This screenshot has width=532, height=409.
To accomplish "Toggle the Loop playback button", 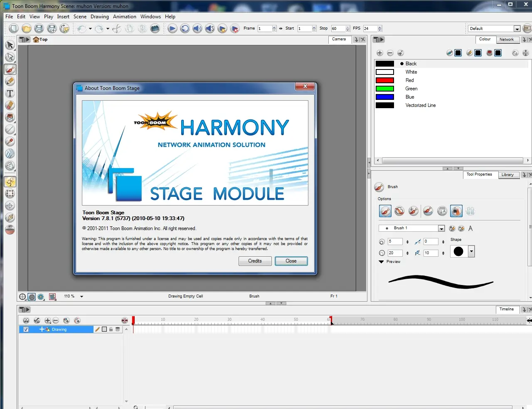I will 185,28.
